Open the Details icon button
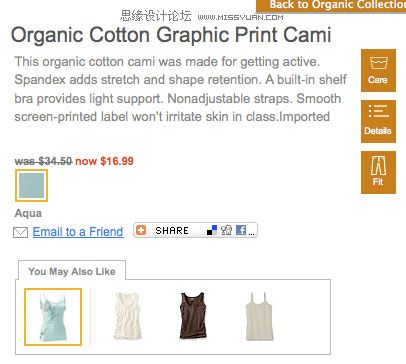 click(378, 121)
